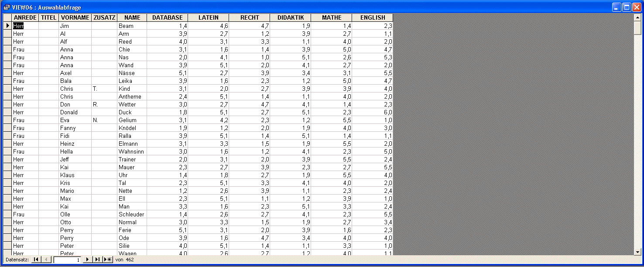Open the VIEW06 window control icon

[x=7, y=7]
